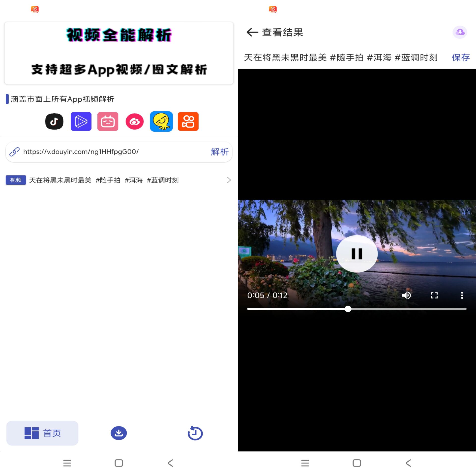The height and width of the screenshot is (476, 476).
Task: Select the Bilibili platform icon
Action: tap(108, 121)
